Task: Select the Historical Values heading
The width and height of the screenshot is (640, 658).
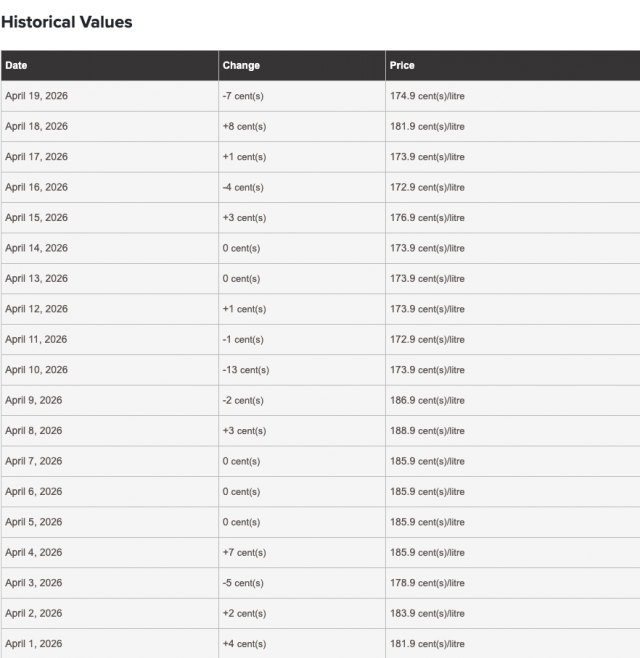Action: 67,21
